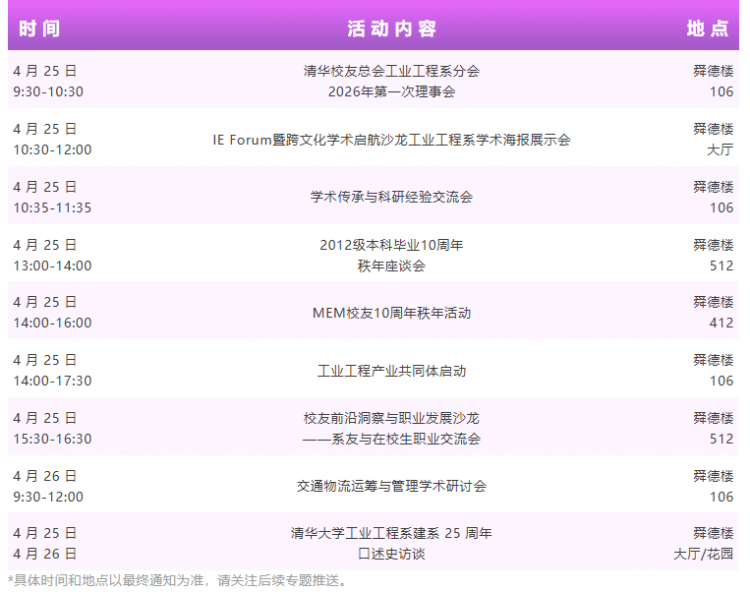Viewport: 750px width, 592px height.
Task: Click the 地点 column header
Action: [707, 29]
